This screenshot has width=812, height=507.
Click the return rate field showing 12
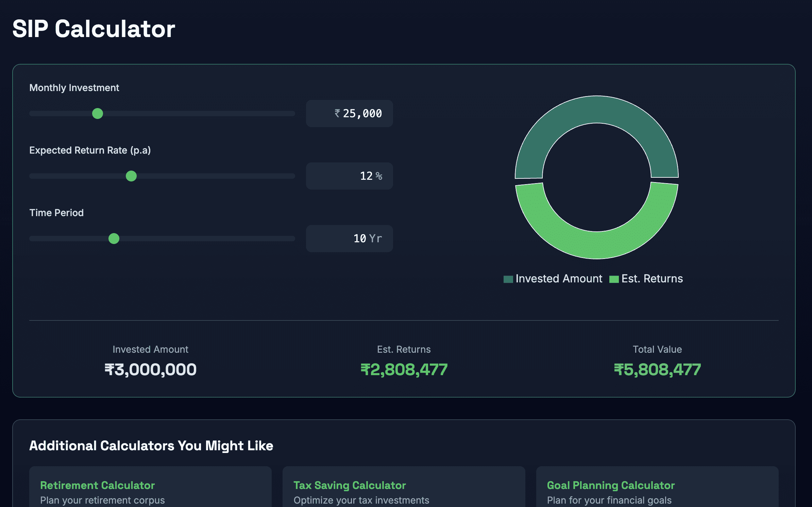pos(366,176)
